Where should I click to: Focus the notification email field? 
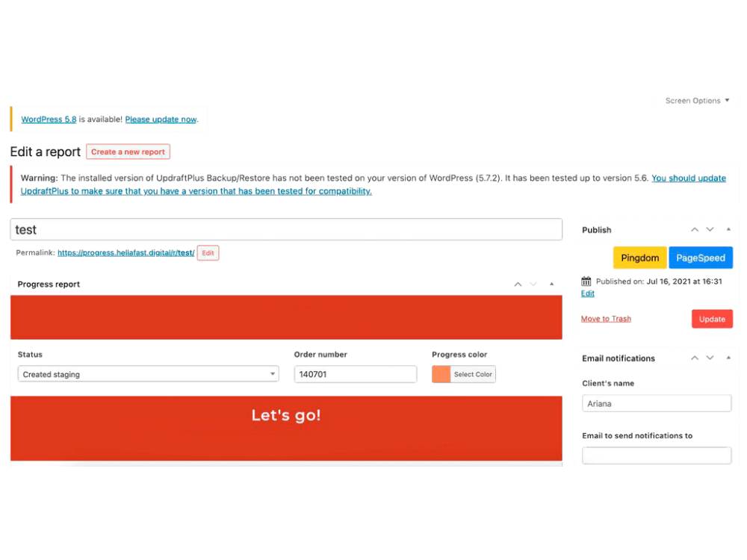[657, 455]
